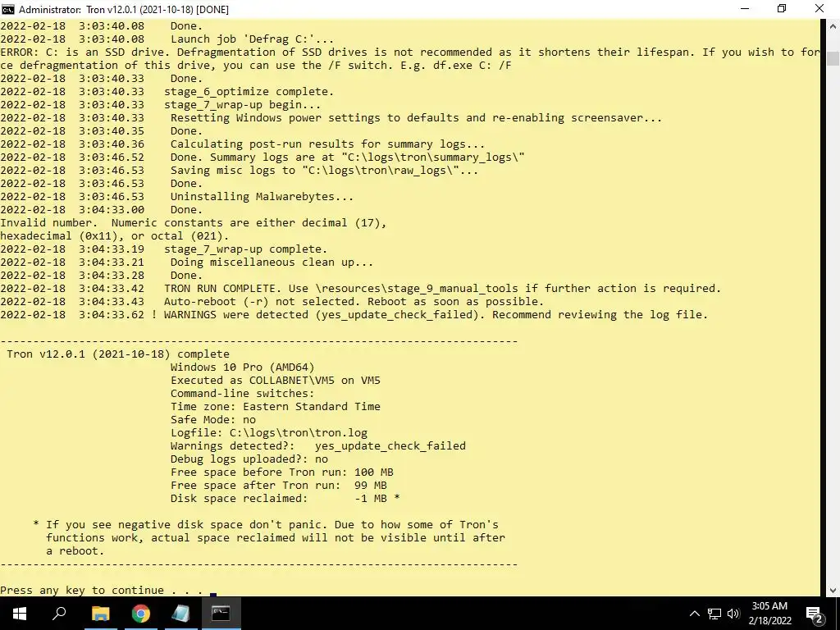Screen dimensions: 840x630
Task: Launch File Explorer from taskbar
Action: pyautogui.click(x=100, y=614)
